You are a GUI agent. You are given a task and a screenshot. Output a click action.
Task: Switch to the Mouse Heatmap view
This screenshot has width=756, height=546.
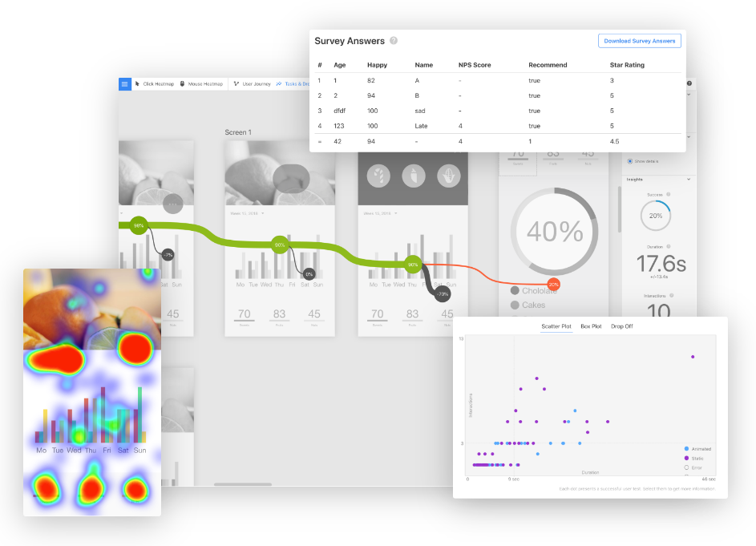(x=201, y=84)
